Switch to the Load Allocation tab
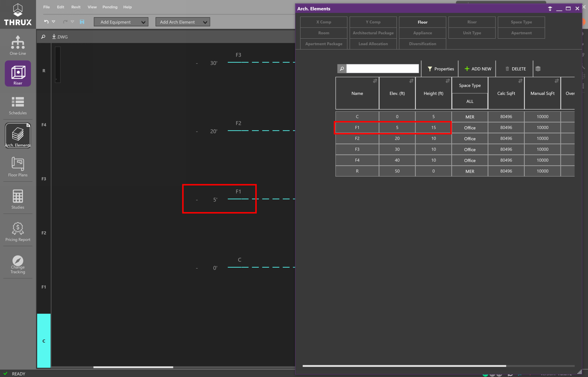Image resolution: width=588 pixels, height=377 pixels. pyautogui.click(x=373, y=44)
